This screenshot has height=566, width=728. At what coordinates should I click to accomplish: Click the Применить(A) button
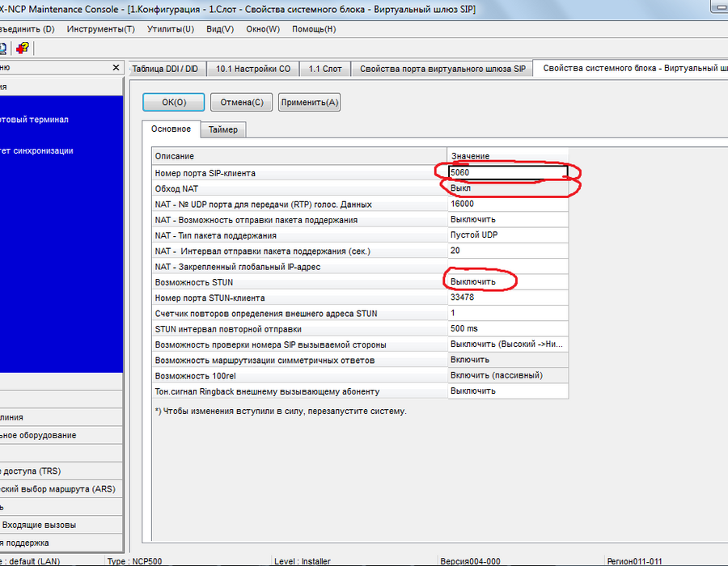coord(309,102)
